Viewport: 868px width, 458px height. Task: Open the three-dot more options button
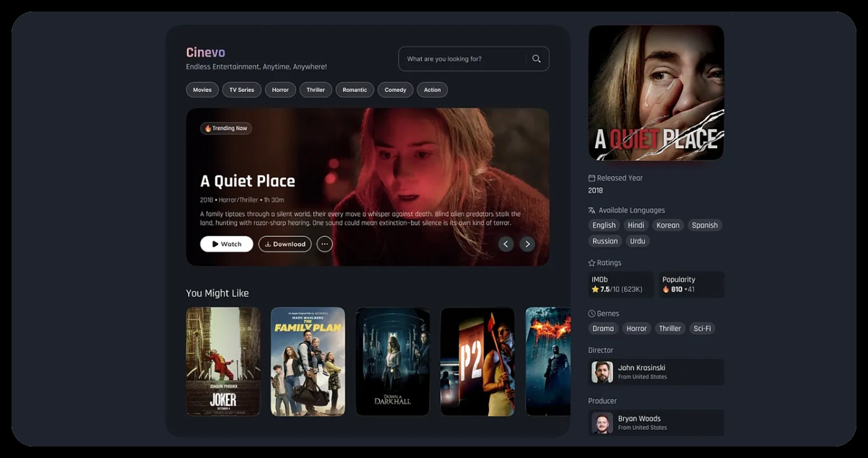[x=324, y=244]
